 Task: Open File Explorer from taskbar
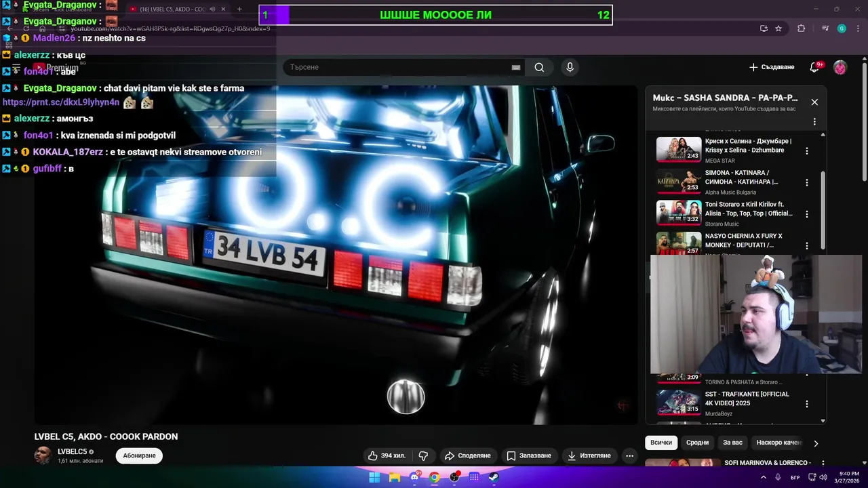point(394,477)
